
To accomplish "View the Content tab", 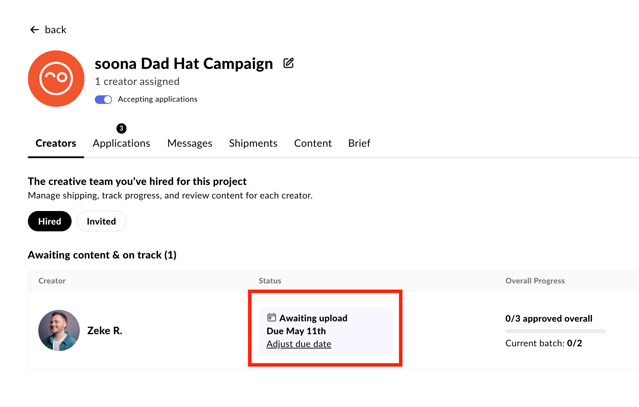I will pyautogui.click(x=313, y=143).
